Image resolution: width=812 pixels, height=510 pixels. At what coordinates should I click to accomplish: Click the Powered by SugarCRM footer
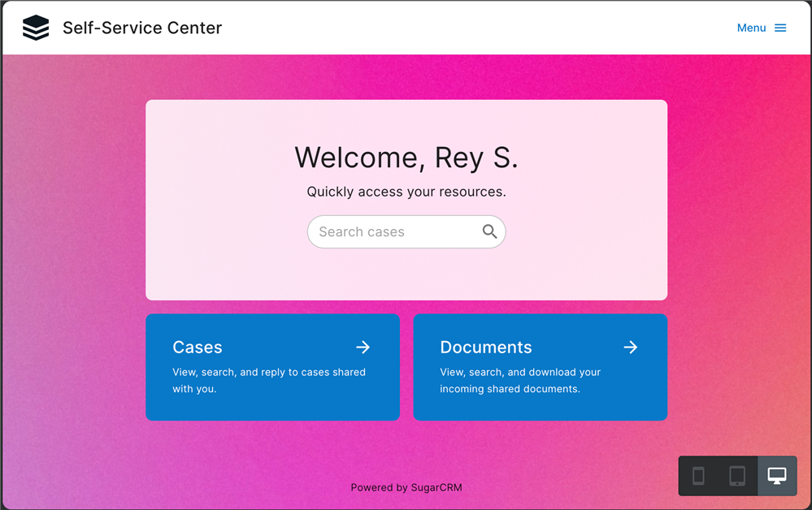pos(406,488)
